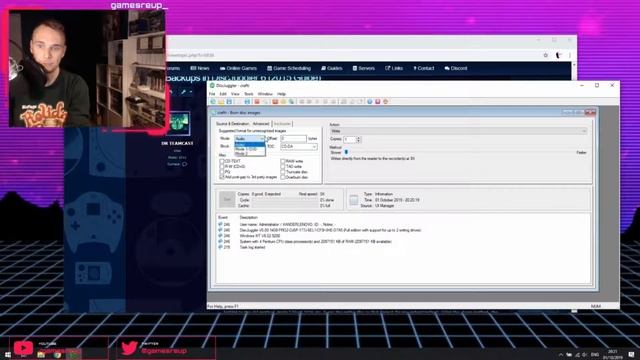The height and width of the screenshot is (360, 640).
Task: Enable the Overburn disc checkbox
Action: pyautogui.click(x=282, y=177)
